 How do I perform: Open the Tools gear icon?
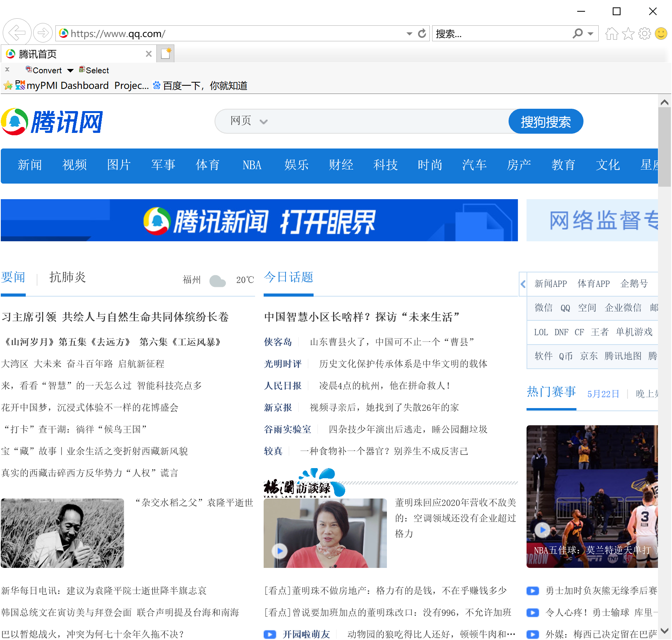644,34
